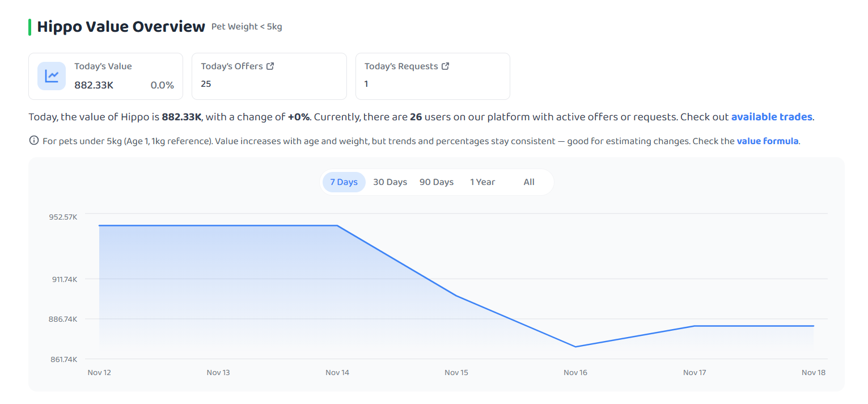Image resolution: width=868 pixels, height=404 pixels.
Task: Select the 7 Days range tab
Action: click(344, 182)
